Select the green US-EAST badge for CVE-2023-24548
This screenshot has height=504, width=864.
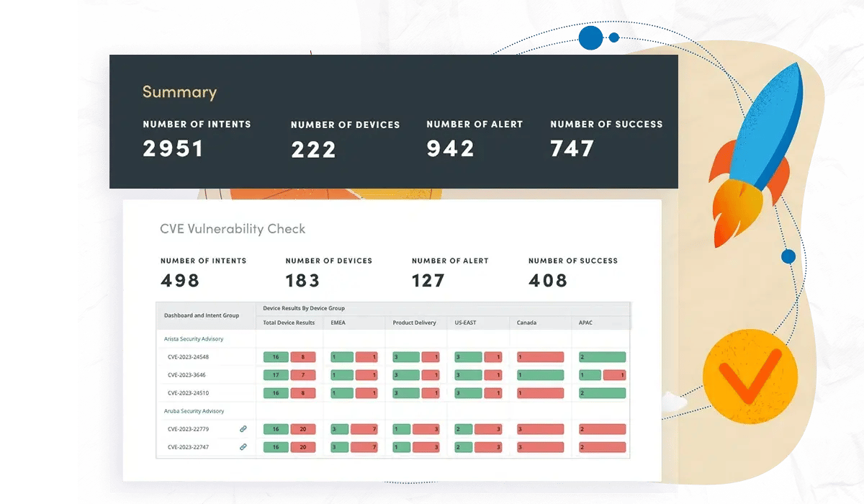pos(469,356)
